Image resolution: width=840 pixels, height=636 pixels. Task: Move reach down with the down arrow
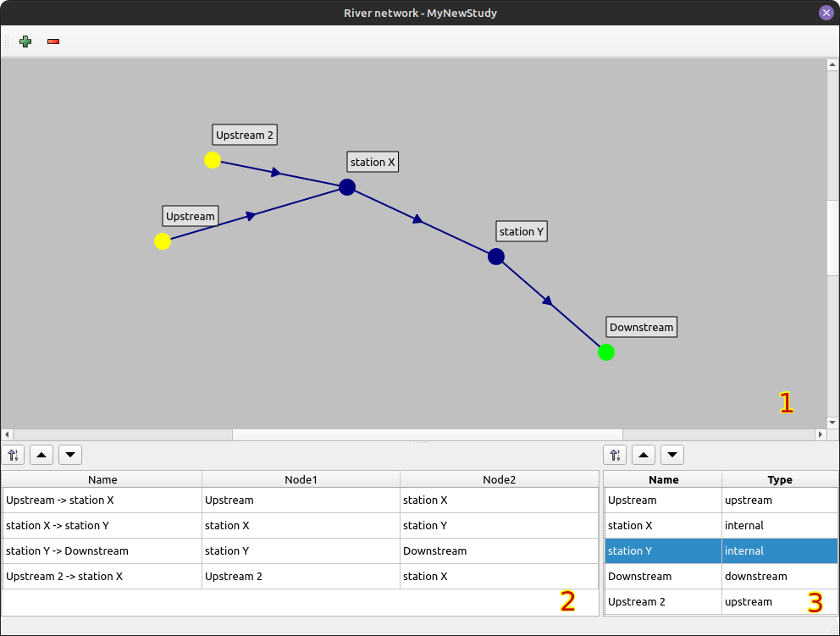70,455
